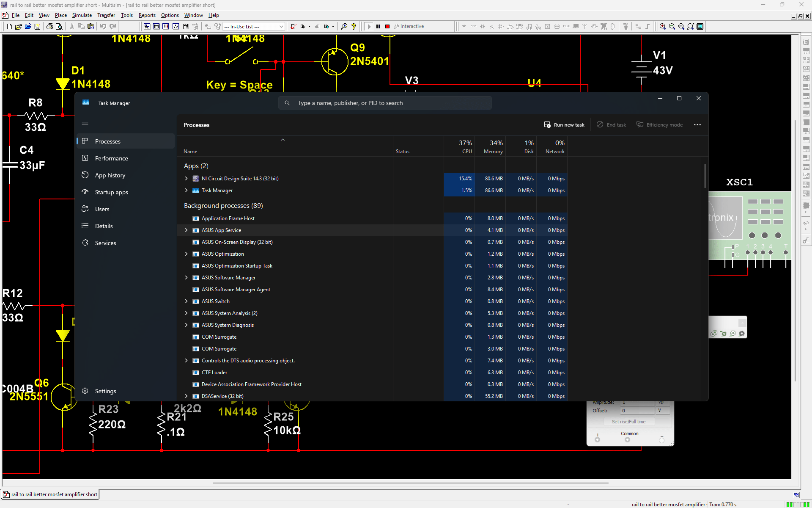The width and height of the screenshot is (812, 508).
Task: Expand ASUS Software Manager process
Action: click(186, 278)
